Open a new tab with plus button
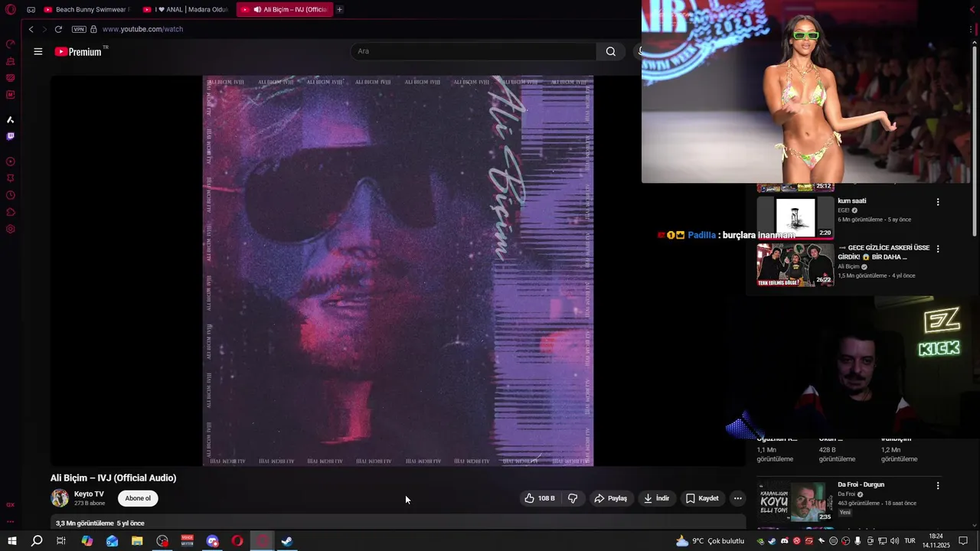The height and width of the screenshot is (551, 980). click(339, 9)
